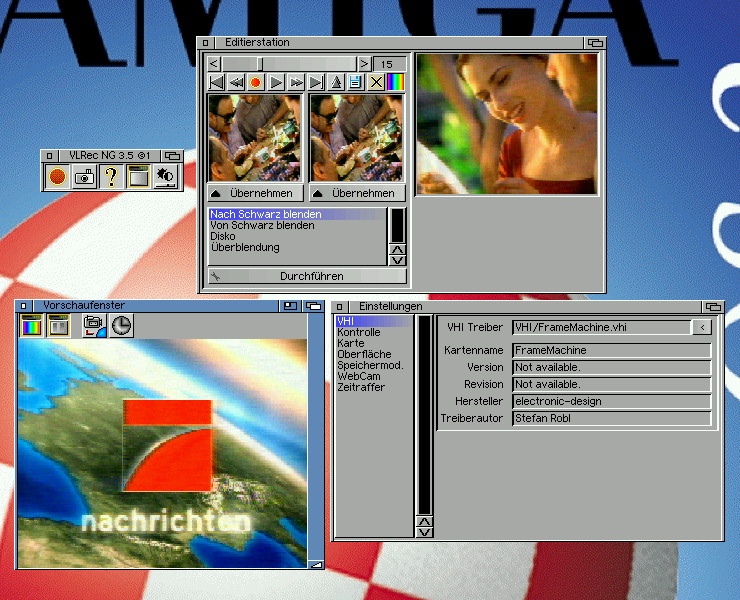Open file chooser next to VHI Treiber
Screen dimensions: 740x600
(x=702, y=327)
